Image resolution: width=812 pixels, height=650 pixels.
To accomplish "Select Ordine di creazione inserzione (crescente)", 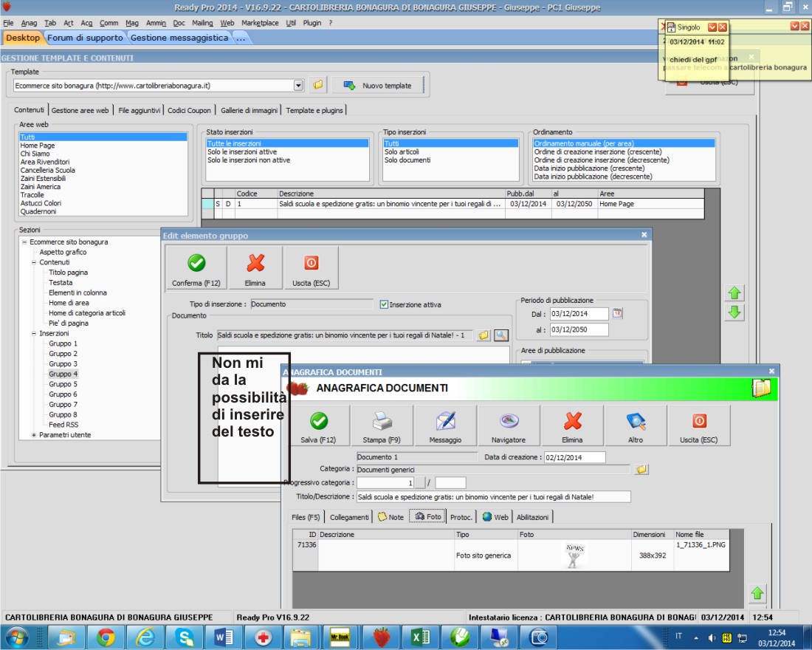I will [x=598, y=152].
